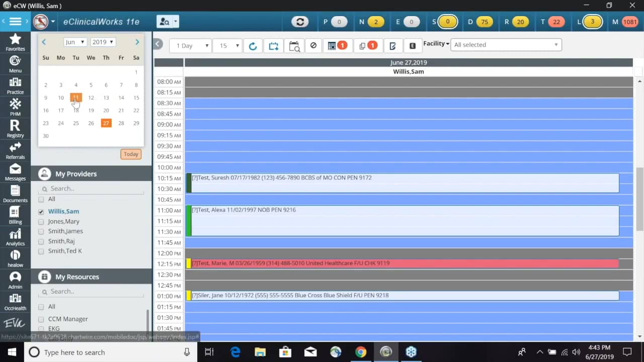Click the calendar search icon
644x362 pixels.
coord(294,46)
